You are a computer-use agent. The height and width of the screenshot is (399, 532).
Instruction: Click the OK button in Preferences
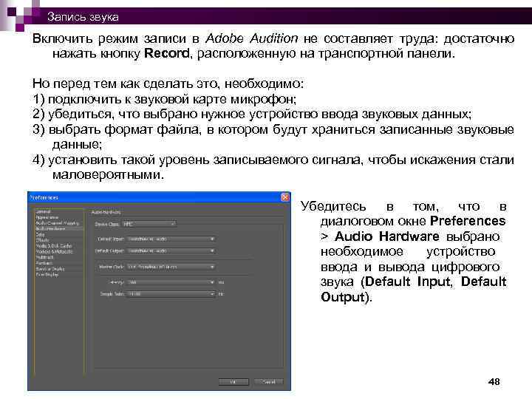coord(233,382)
